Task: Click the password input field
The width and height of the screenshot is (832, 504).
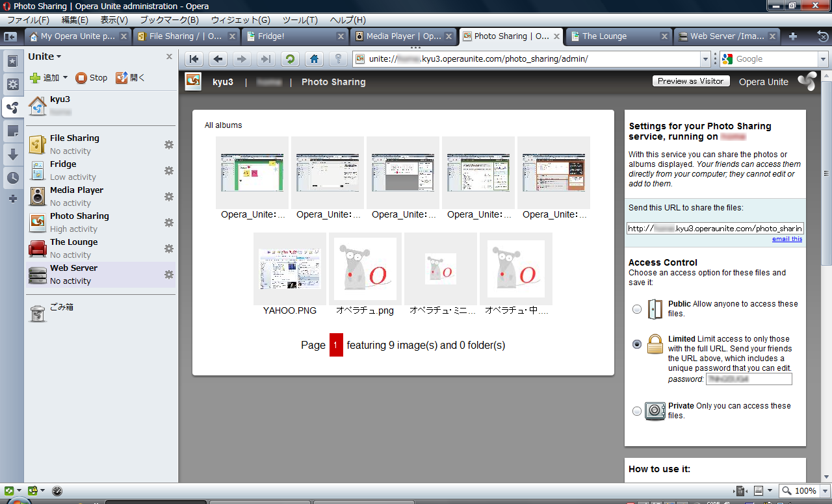Action: [749, 379]
